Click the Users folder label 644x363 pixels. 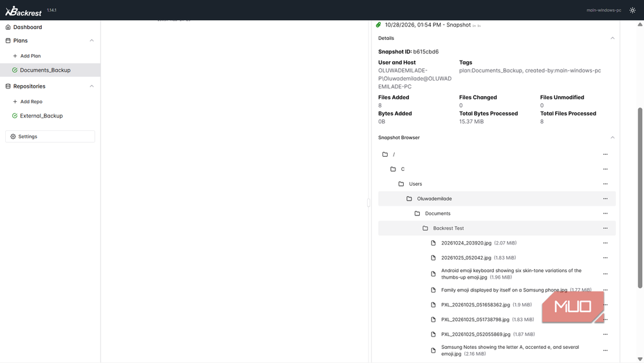[415, 184]
